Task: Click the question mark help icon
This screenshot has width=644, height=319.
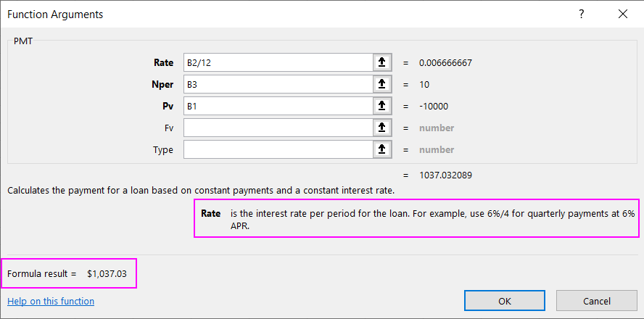Action: pyautogui.click(x=581, y=14)
